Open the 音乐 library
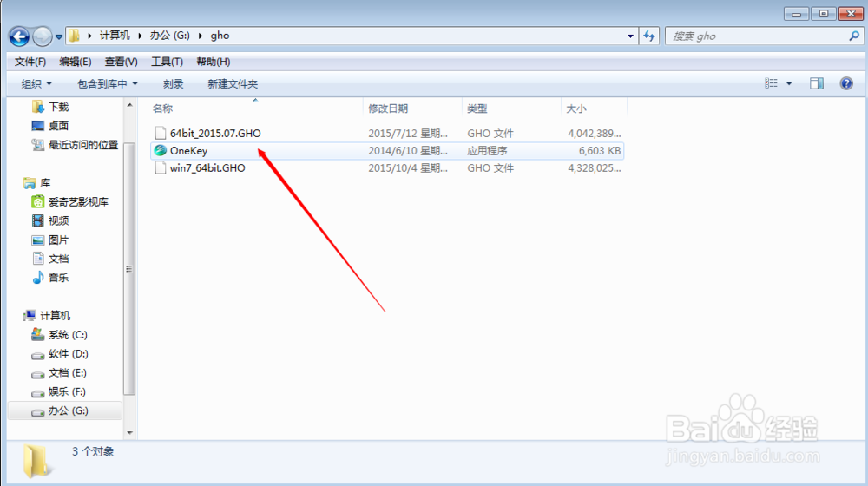868x486 pixels. pyautogui.click(x=59, y=278)
